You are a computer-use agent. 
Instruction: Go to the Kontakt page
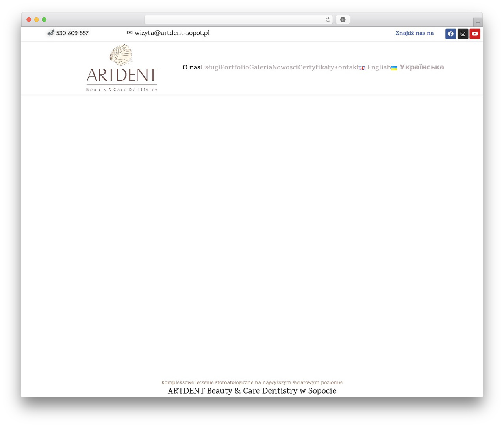(x=346, y=67)
